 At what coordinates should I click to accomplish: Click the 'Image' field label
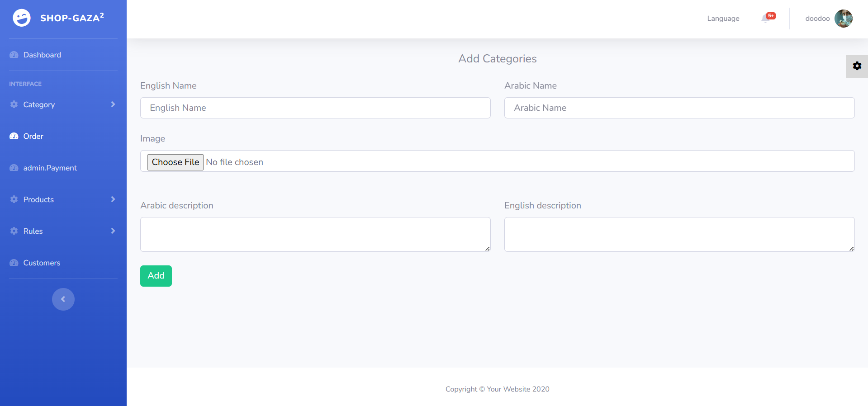tap(152, 139)
